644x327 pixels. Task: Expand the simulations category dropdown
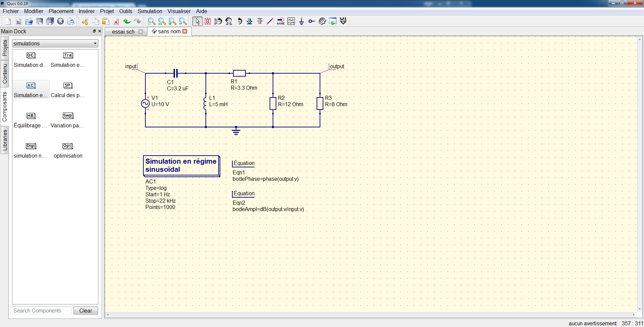[55, 43]
